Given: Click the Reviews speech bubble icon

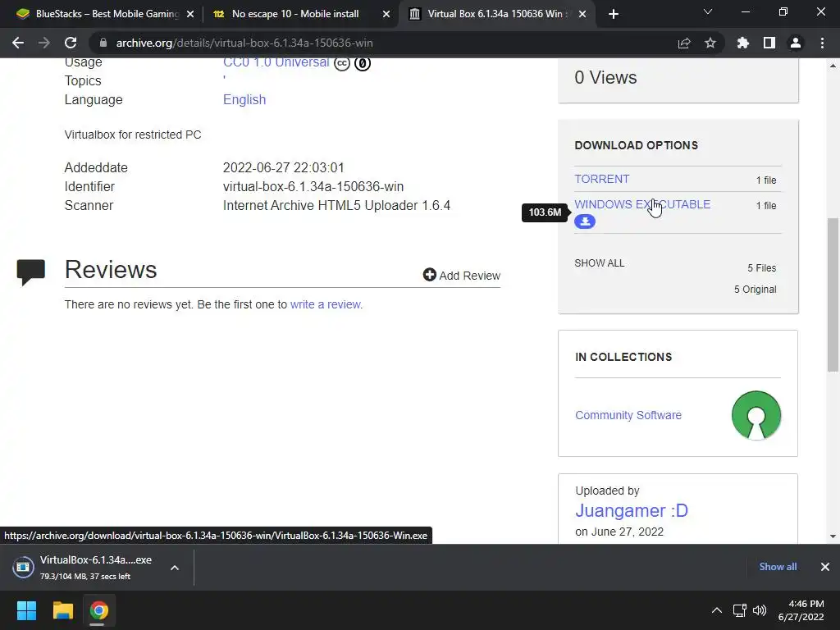Looking at the screenshot, I should click(x=31, y=272).
